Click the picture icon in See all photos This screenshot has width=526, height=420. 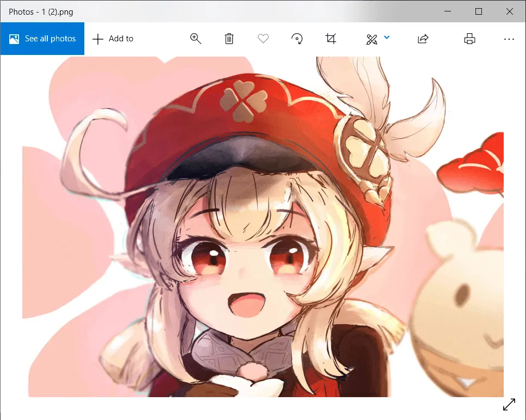coord(15,39)
